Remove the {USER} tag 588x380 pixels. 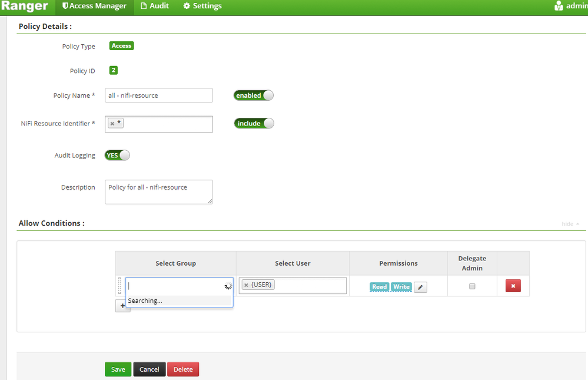(x=246, y=285)
